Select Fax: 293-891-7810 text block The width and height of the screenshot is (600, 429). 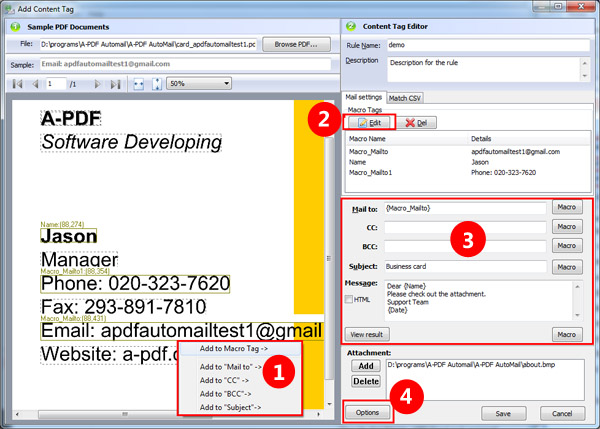pos(124,307)
